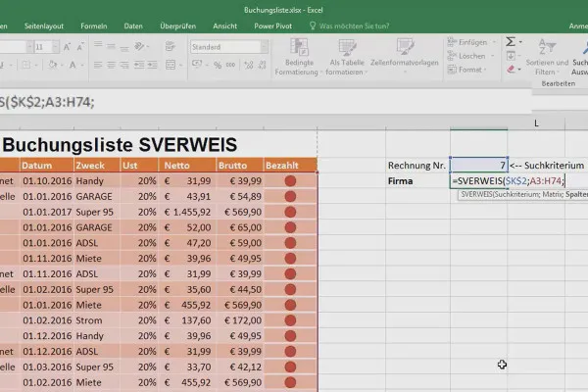Click the Was möchten Sie tun search field
The height and width of the screenshot is (392, 588).
(x=354, y=25)
